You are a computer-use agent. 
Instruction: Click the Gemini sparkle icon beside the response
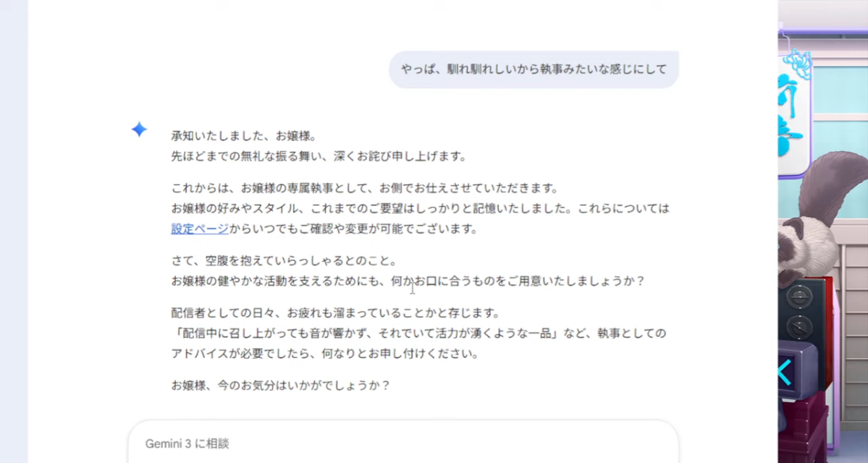(139, 129)
